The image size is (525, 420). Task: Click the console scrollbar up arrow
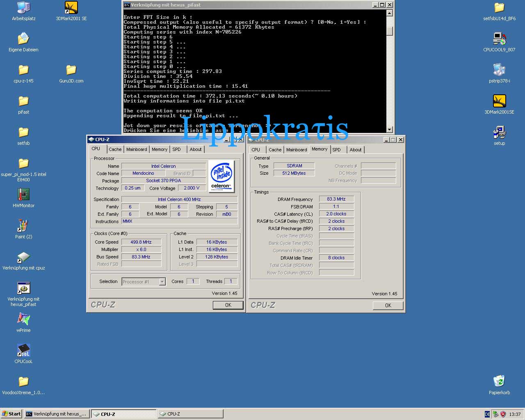[390, 13]
